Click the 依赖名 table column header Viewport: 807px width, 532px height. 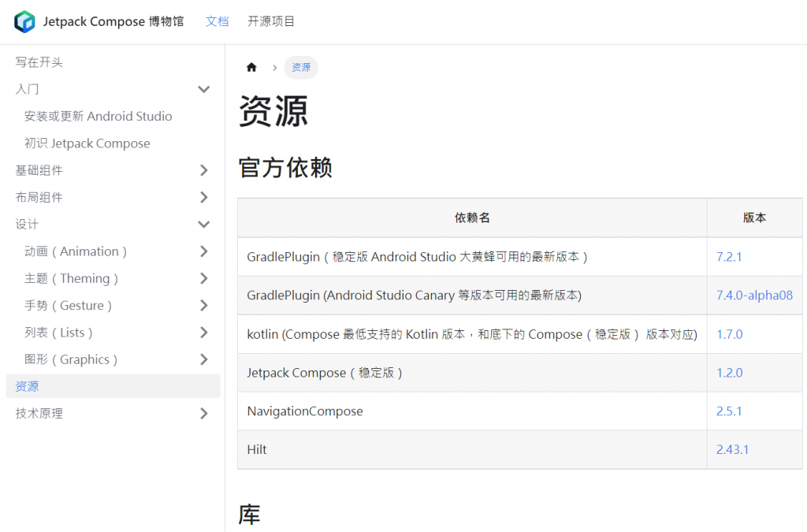[x=473, y=218]
